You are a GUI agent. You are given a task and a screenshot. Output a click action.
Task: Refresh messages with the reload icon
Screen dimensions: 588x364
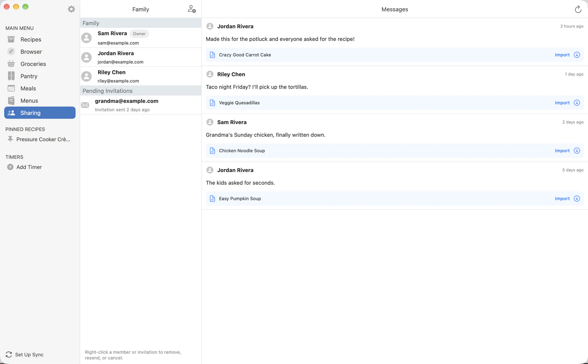pyautogui.click(x=578, y=9)
